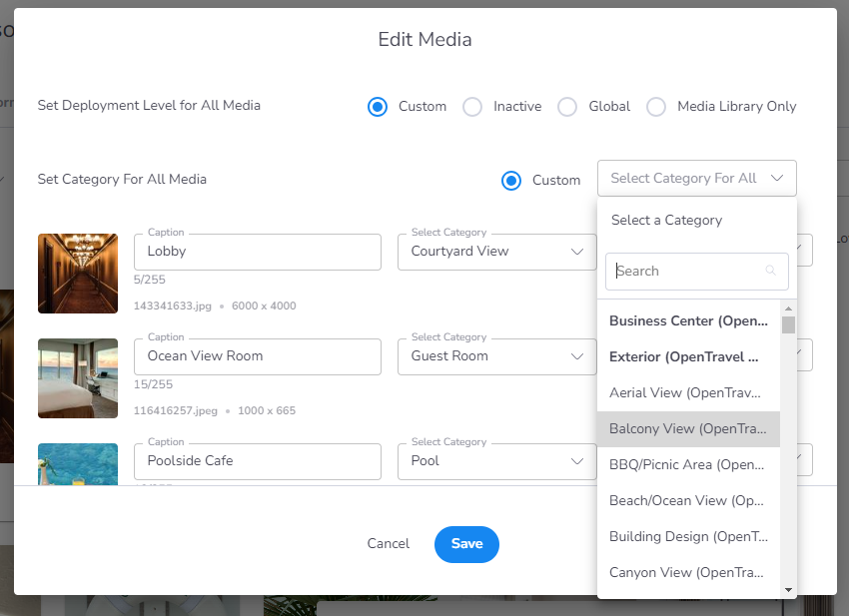Edit the Poolside Cafe caption field

[258, 461]
